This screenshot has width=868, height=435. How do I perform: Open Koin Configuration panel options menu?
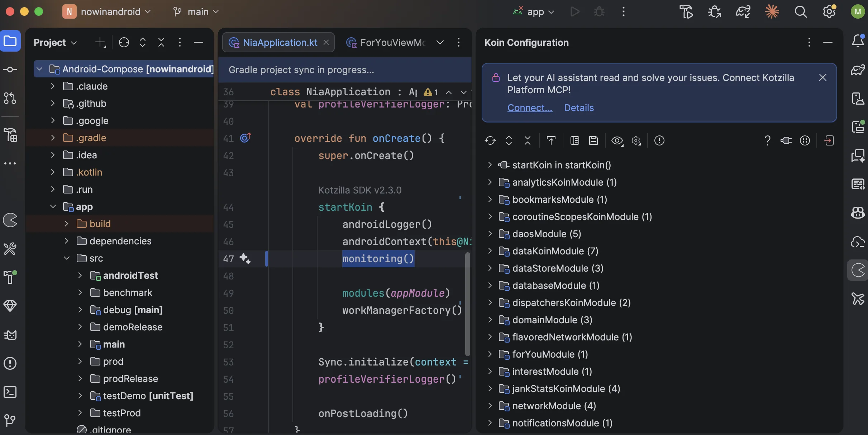coord(809,42)
